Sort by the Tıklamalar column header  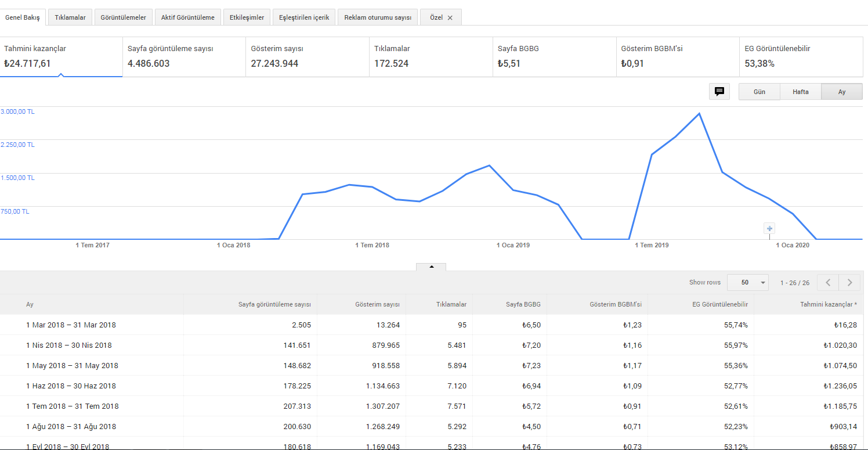point(451,304)
